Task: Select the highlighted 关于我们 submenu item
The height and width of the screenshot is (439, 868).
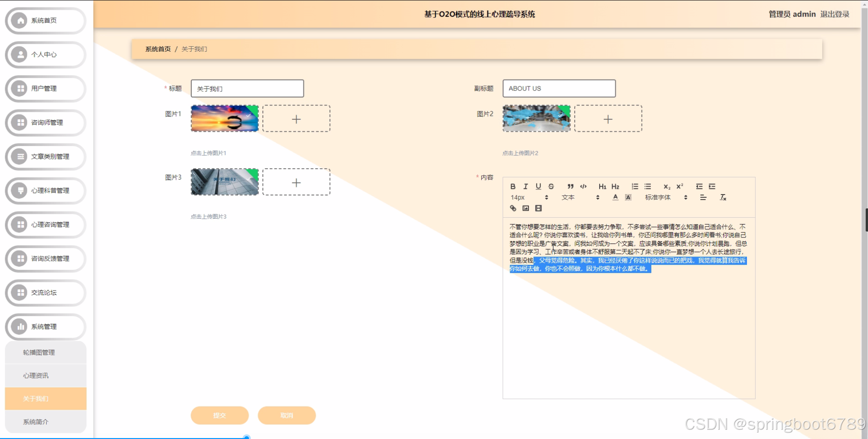Action: point(45,399)
